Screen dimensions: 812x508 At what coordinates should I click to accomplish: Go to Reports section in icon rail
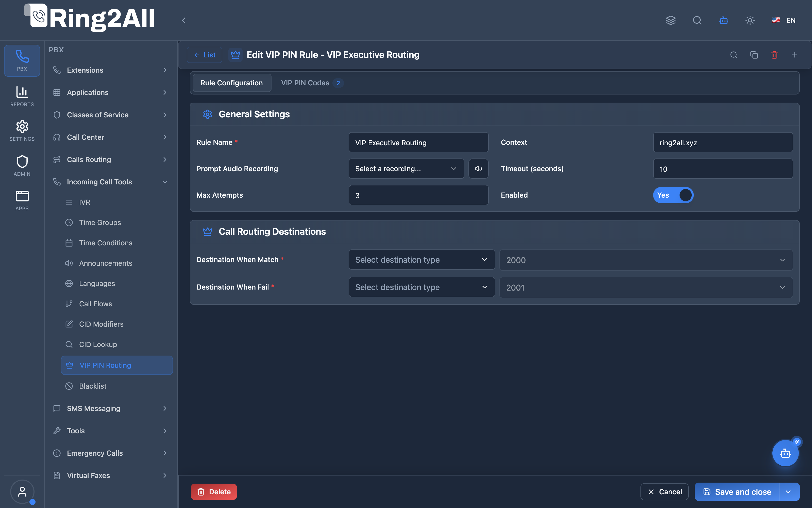point(22,97)
